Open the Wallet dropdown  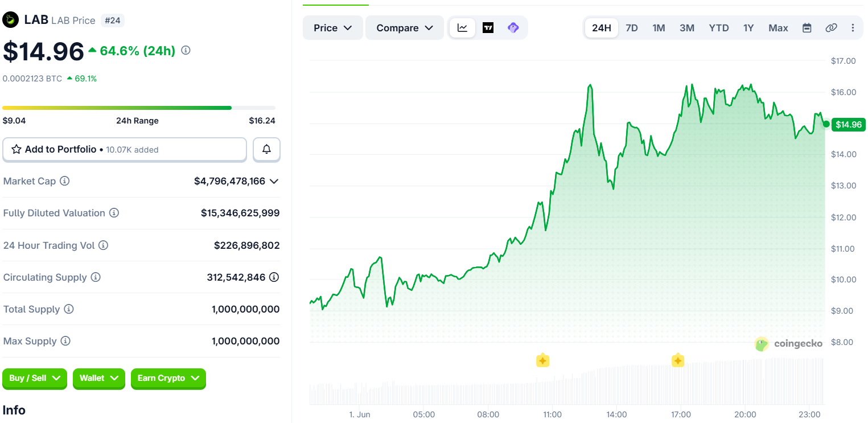pos(99,378)
